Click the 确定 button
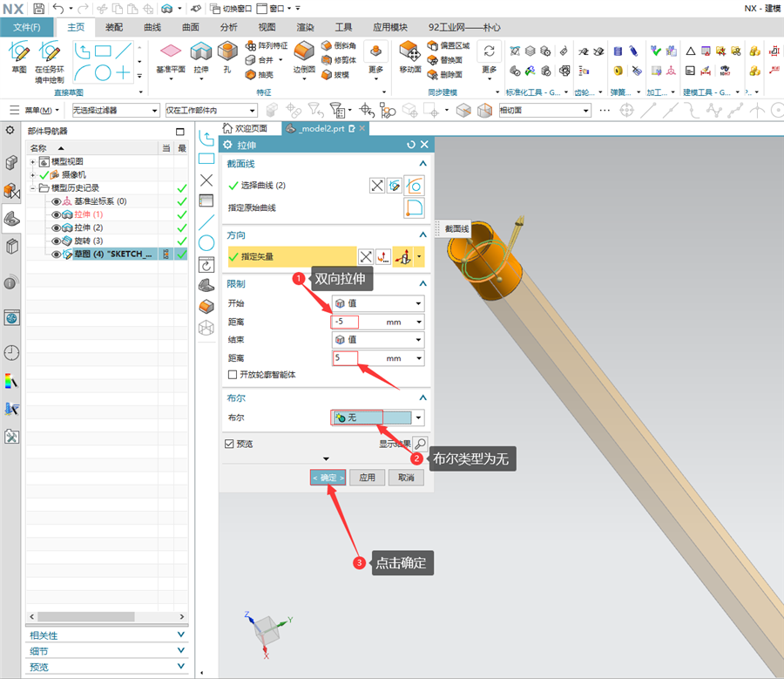This screenshot has height=679, width=784. [x=328, y=478]
